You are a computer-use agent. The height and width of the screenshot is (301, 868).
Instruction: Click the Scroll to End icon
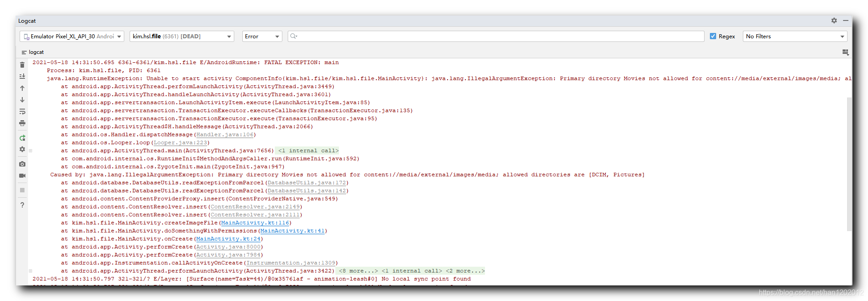pyautogui.click(x=22, y=77)
